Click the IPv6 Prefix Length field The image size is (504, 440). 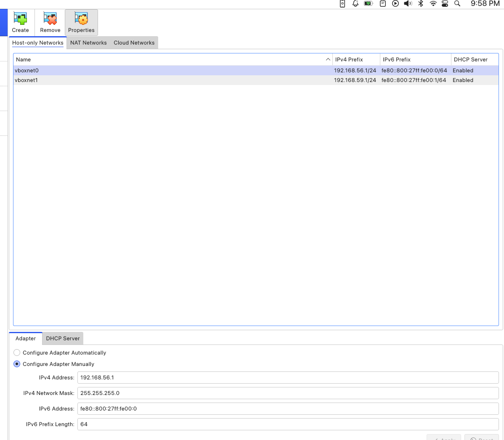tap(288, 424)
